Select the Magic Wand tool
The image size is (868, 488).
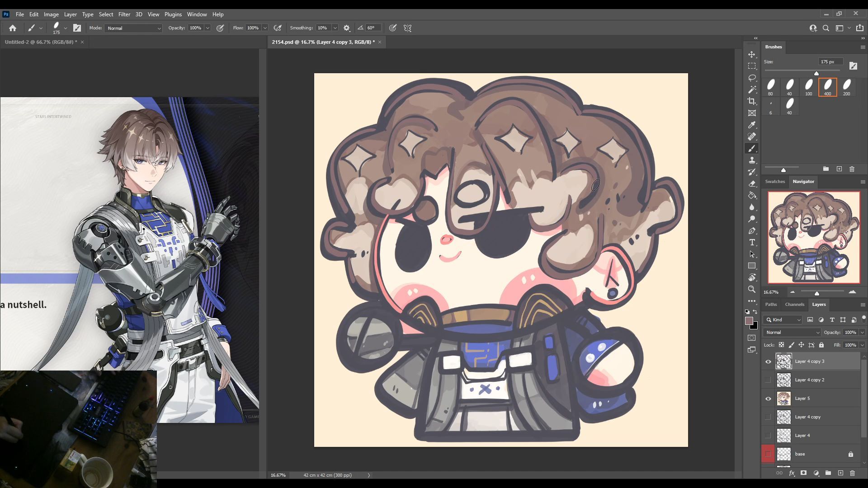click(x=752, y=89)
